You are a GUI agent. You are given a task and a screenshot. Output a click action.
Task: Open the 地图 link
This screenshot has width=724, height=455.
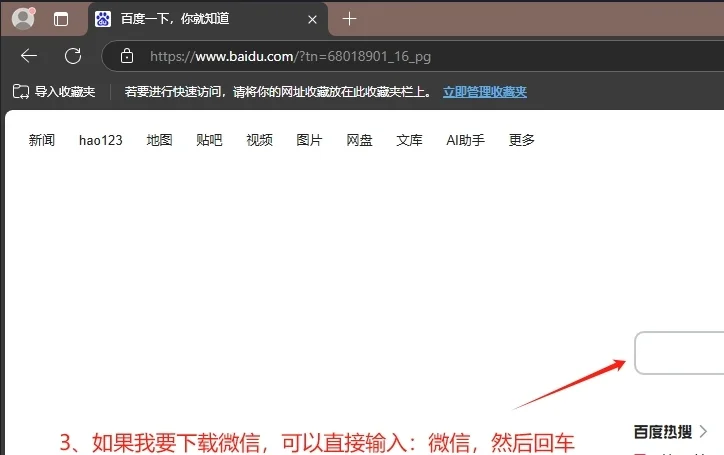[159, 140]
